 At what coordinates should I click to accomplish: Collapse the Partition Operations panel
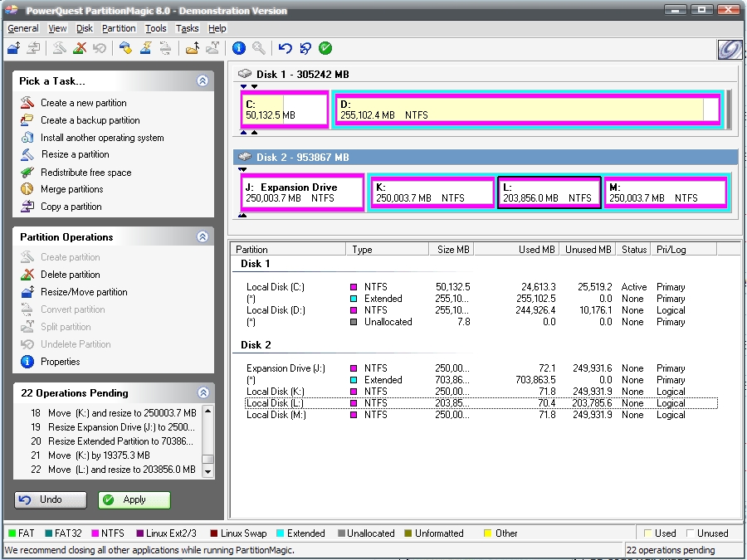(x=203, y=237)
